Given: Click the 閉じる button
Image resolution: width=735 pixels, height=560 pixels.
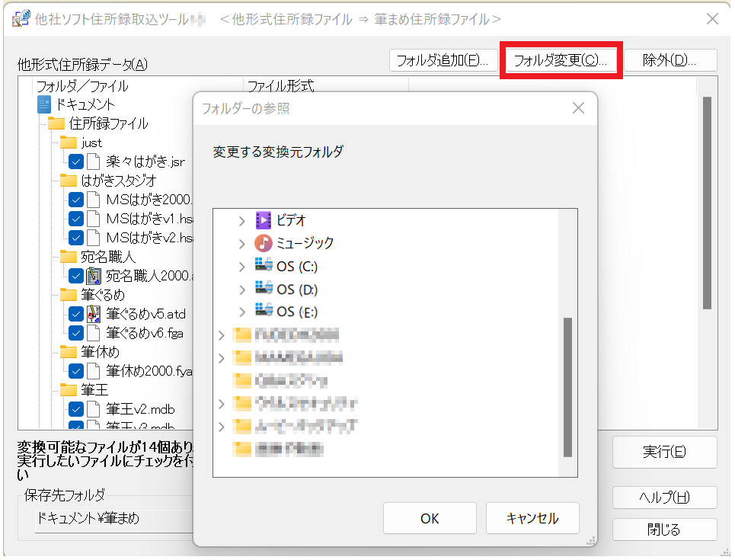Looking at the screenshot, I should [x=664, y=530].
